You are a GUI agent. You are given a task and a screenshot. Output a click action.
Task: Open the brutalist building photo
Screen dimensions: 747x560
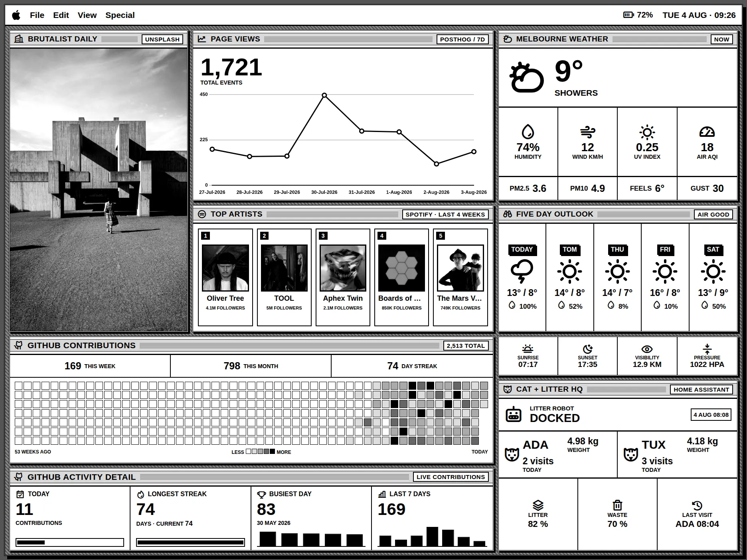tap(99, 190)
